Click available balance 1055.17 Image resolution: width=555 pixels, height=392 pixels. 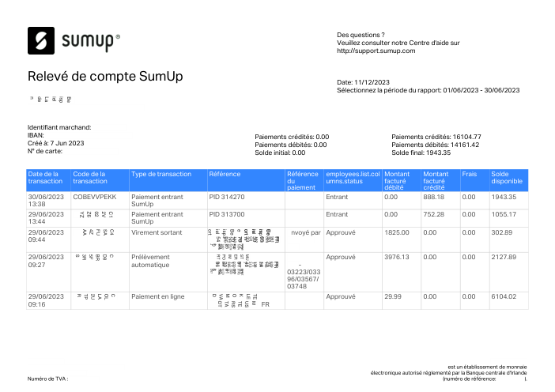click(504, 214)
